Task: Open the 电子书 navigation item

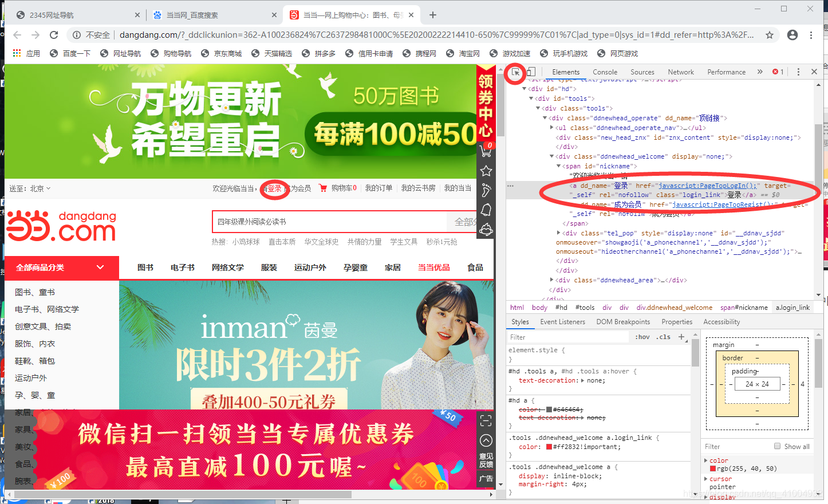Action: (183, 267)
